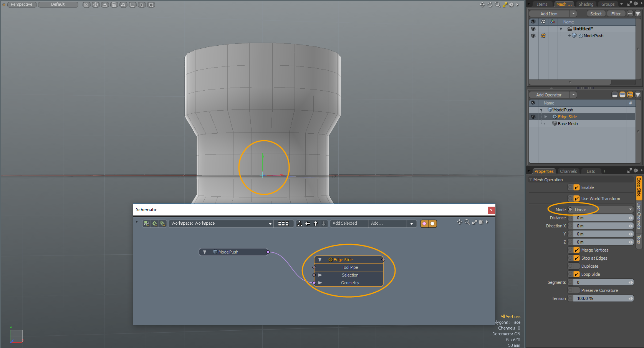Click the Select button in item list
644x348 pixels.
click(x=596, y=14)
